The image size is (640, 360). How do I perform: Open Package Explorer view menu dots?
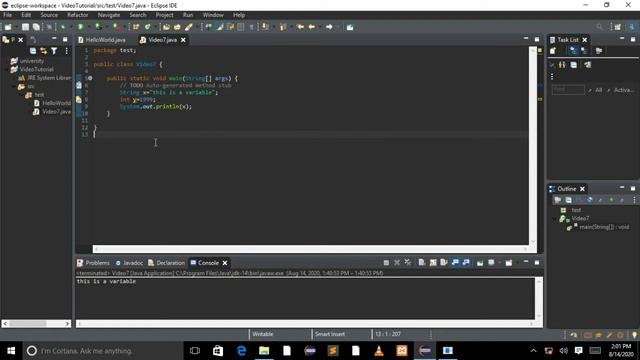pyautogui.click(x=66, y=51)
